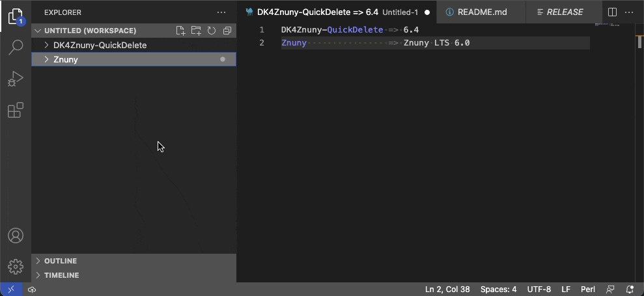Change indentation via Spaces: 4

[499, 289]
